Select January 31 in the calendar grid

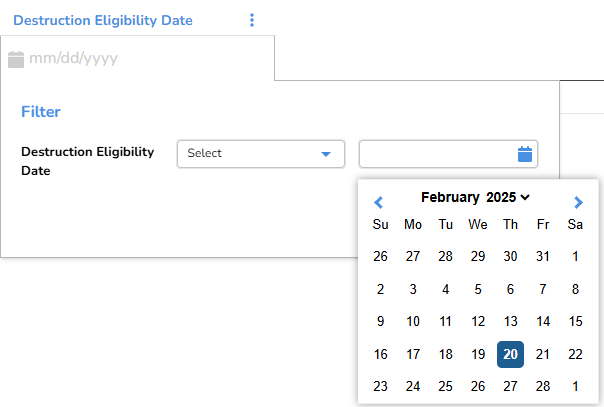[x=543, y=257]
